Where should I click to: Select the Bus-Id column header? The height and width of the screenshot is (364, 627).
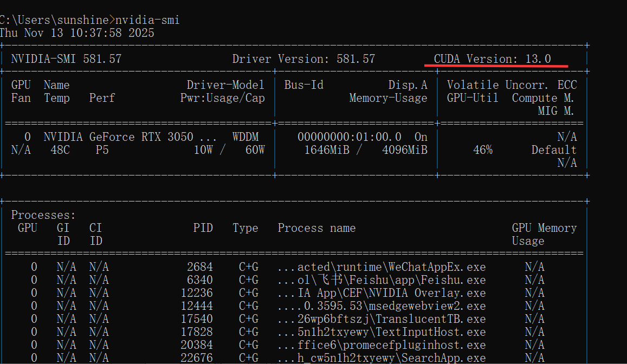[304, 85]
